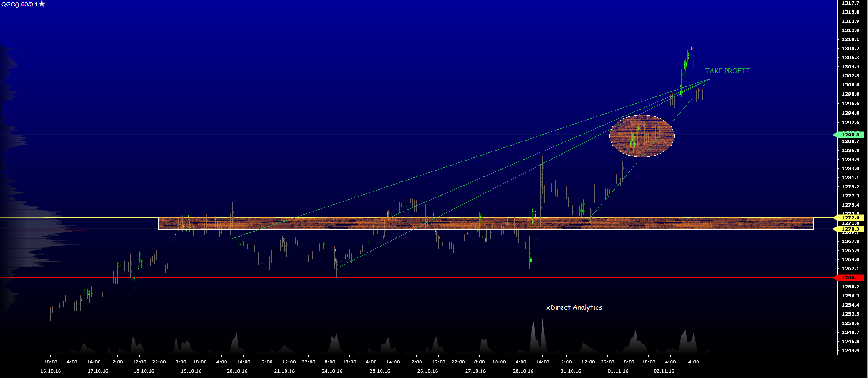Click the QGC()-60/0.1 symbol label
Image resolution: width=868 pixels, height=378 pixels.
pyautogui.click(x=20, y=4)
